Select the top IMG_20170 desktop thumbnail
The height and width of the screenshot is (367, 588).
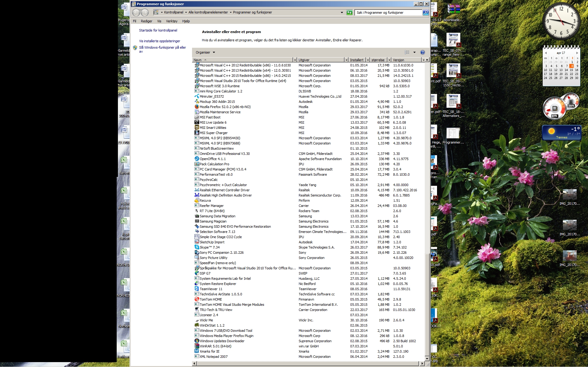coord(570,197)
